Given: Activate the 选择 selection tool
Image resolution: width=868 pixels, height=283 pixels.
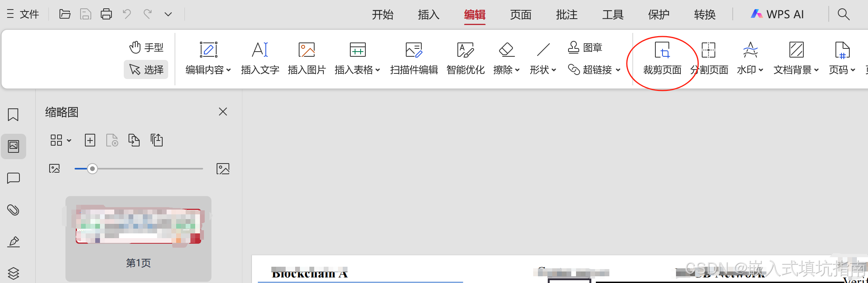Looking at the screenshot, I should tap(146, 70).
